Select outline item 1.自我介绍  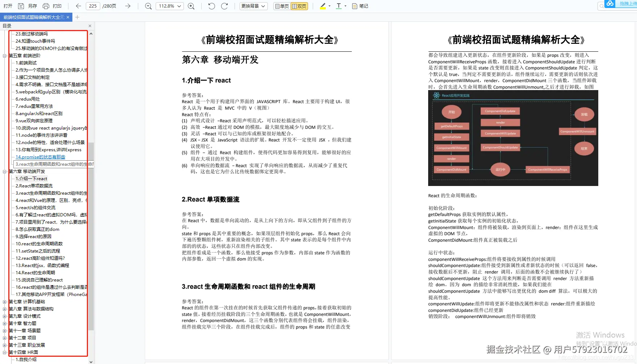coord(26,360)
